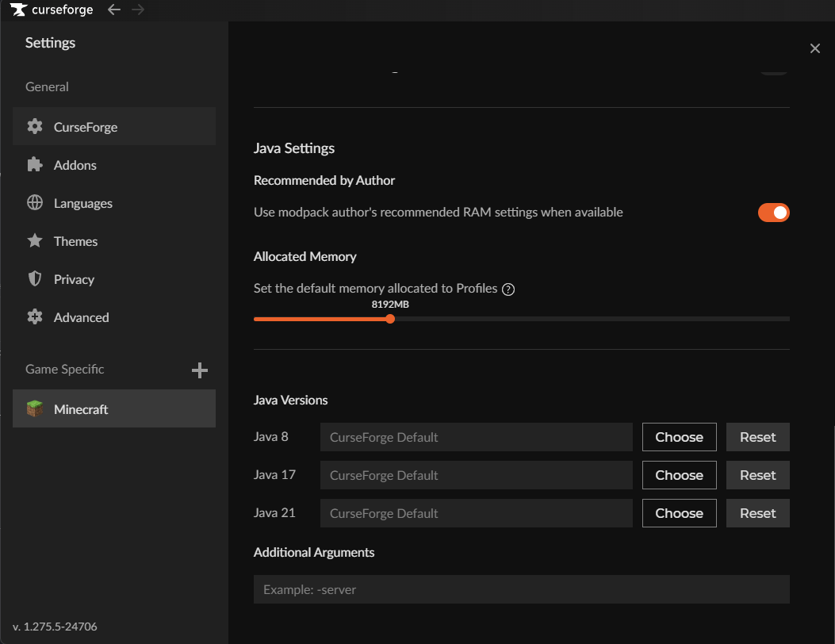Click the allocated memory slider handle

pyautogui.click(x=390, y=319)
